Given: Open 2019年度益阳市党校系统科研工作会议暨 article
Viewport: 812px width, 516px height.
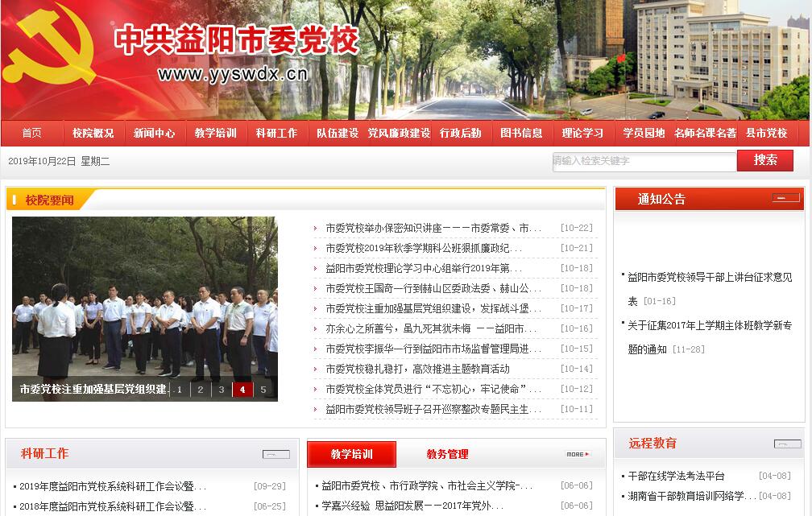Looking at the screenshot, I should click(x=113, y=486).
